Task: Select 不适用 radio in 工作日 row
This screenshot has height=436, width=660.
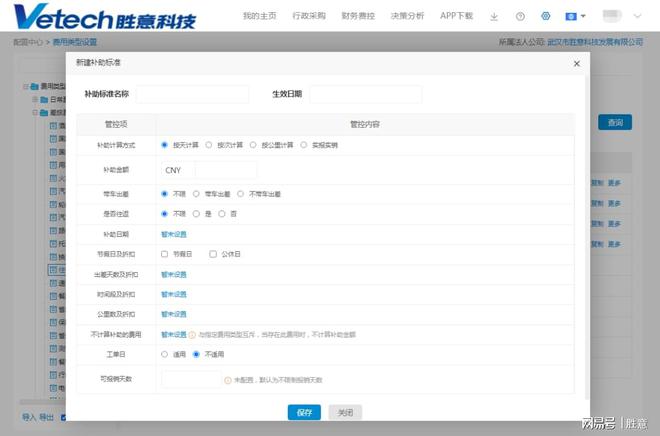Action: click(196, 354)
